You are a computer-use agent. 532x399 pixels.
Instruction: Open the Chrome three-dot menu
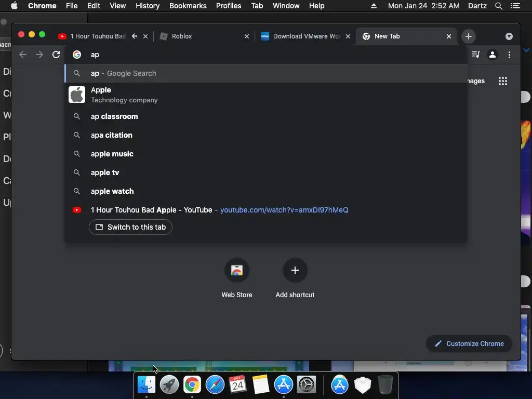[509, 55]
